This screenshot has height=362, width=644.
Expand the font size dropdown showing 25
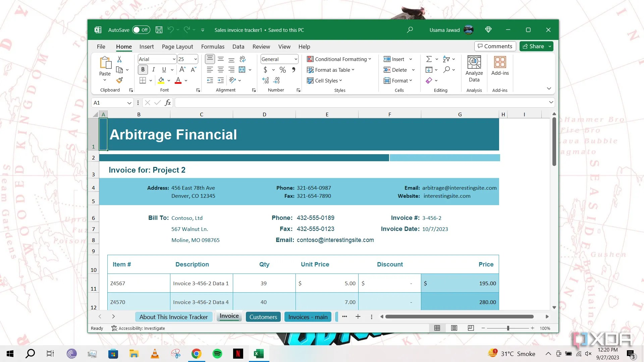[196, 59]
